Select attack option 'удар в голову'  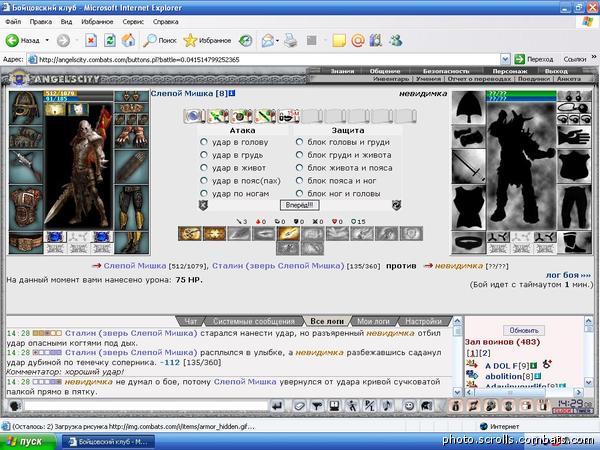(x=204, y=142)
